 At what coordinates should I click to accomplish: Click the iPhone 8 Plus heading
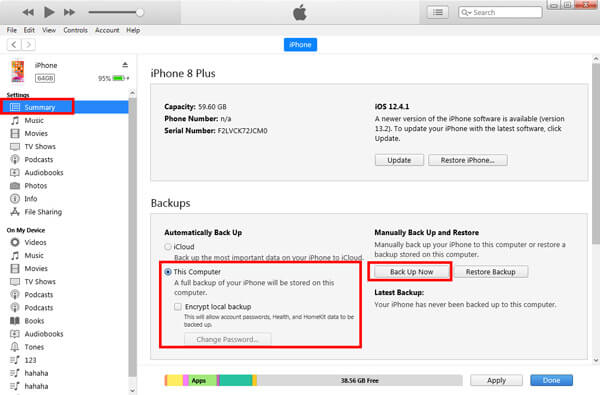click(183, 73)
